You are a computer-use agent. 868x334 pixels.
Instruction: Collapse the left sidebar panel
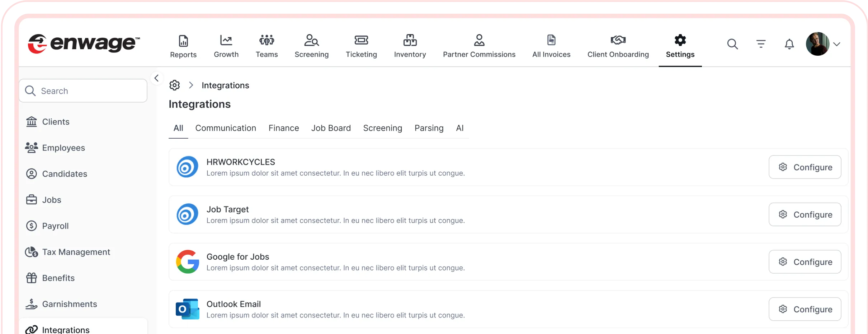[x=156, y=78]
